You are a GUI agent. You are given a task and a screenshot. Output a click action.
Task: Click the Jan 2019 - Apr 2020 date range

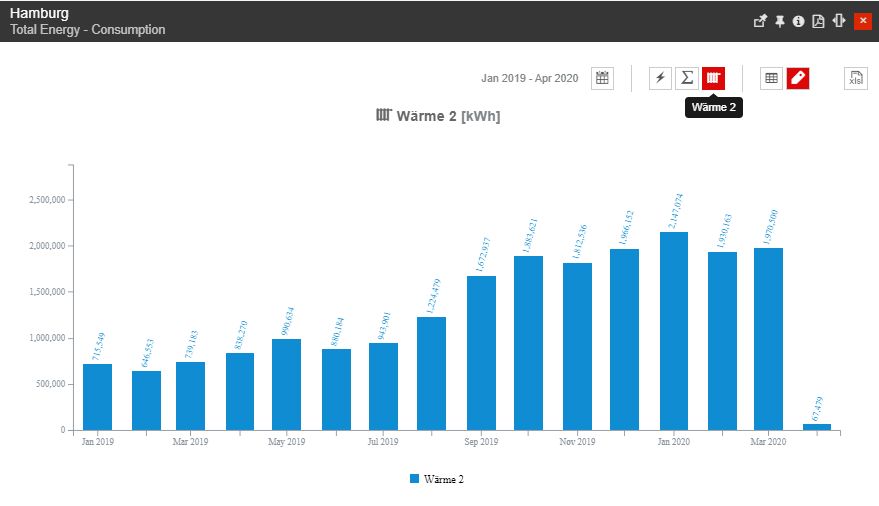pos(529,78)
